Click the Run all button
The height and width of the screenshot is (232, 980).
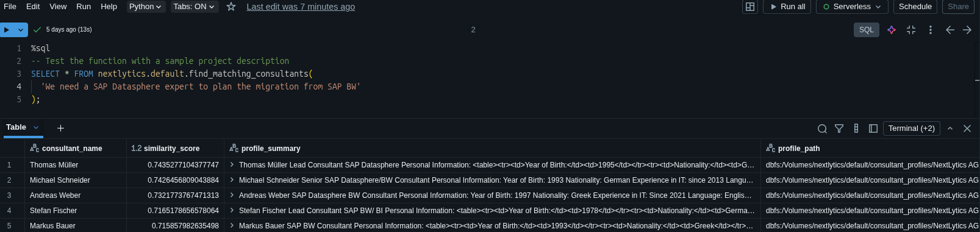pos(787,7)
